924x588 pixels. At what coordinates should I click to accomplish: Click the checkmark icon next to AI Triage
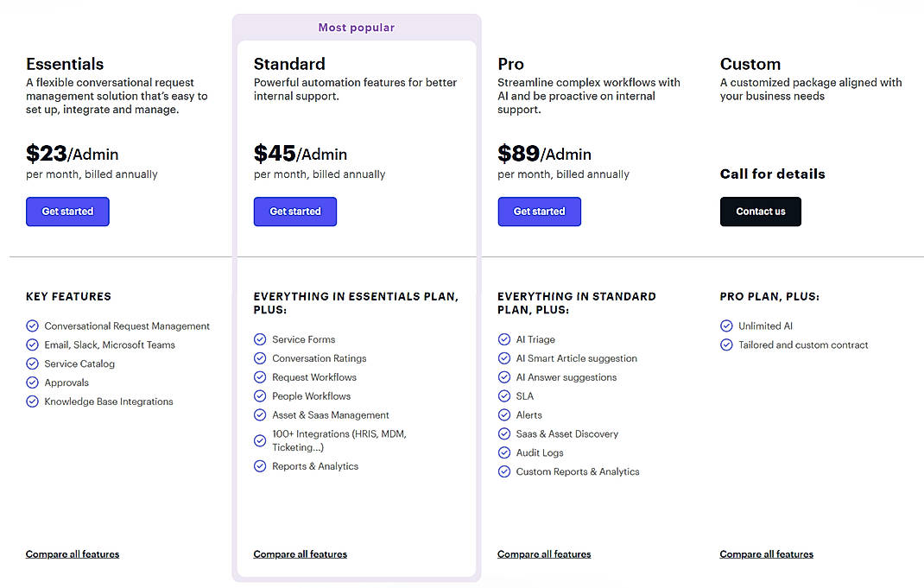504,339
